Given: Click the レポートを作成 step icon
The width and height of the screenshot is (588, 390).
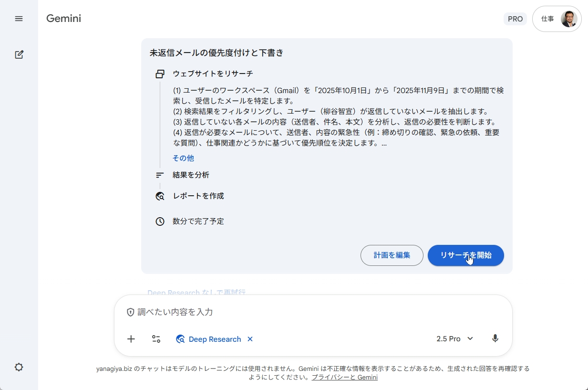Looking at the screenshot, I should [160, 196].
